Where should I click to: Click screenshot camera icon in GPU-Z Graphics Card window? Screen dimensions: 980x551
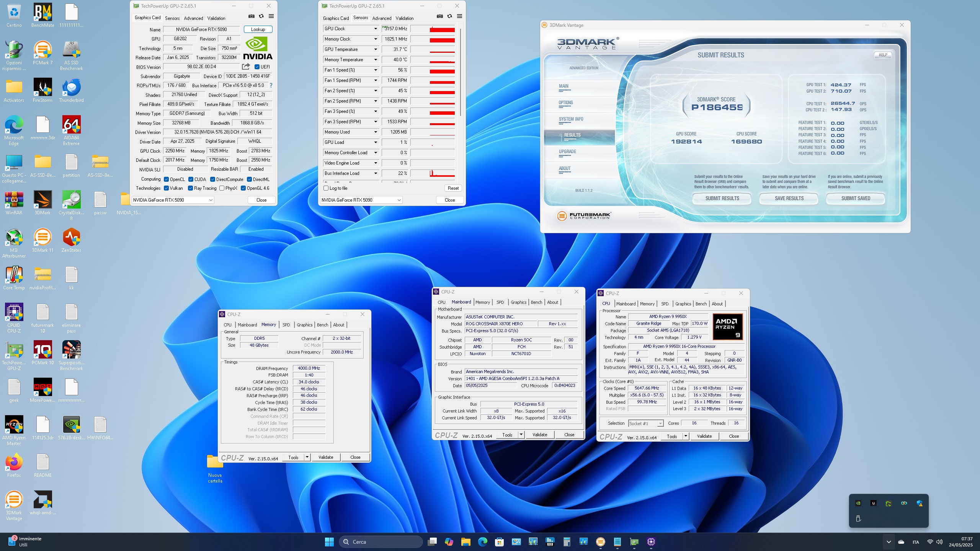251,16
